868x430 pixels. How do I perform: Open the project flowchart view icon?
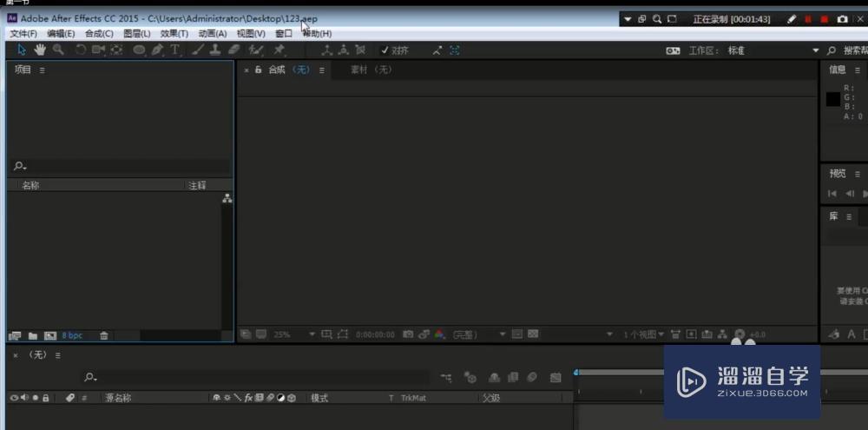coord(227,198)
